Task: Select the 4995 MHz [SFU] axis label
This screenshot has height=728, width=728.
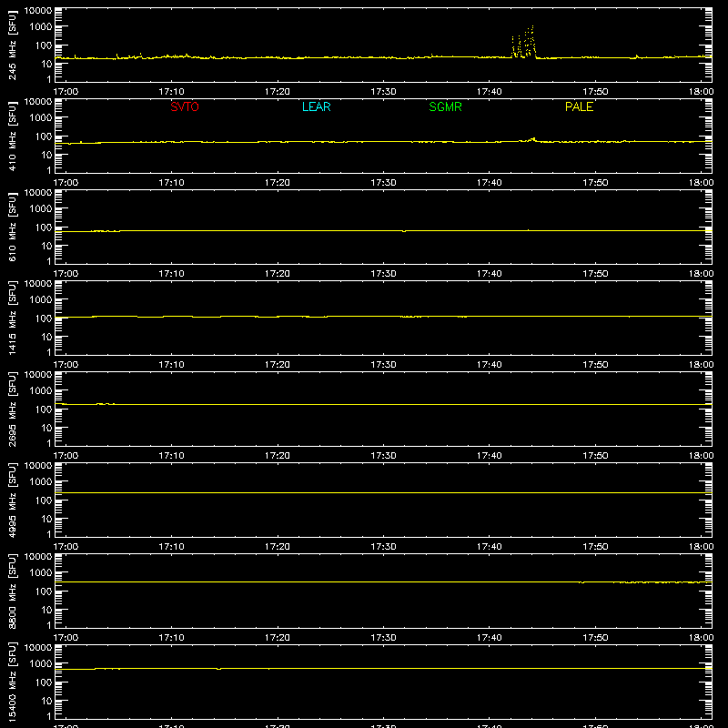Action: click(12, 500)
